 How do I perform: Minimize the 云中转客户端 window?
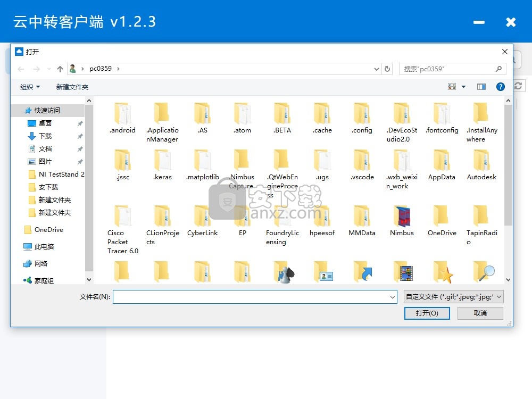[479, 22]
